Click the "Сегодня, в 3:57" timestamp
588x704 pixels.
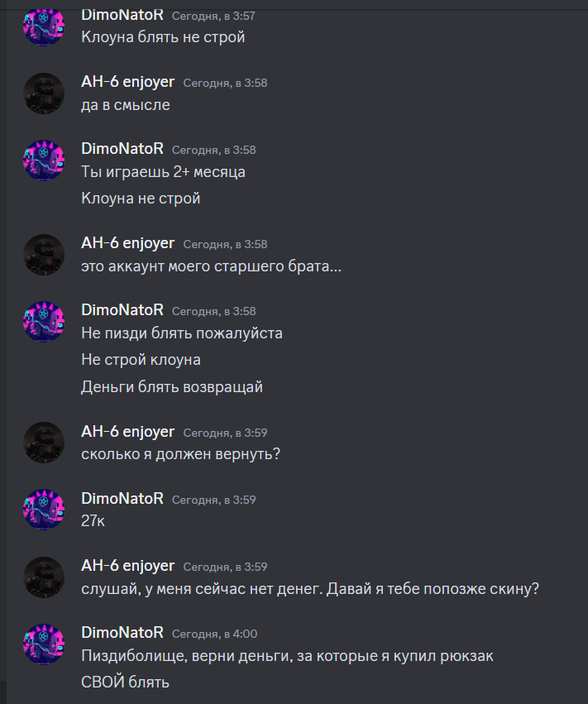[x=213, y=17]
